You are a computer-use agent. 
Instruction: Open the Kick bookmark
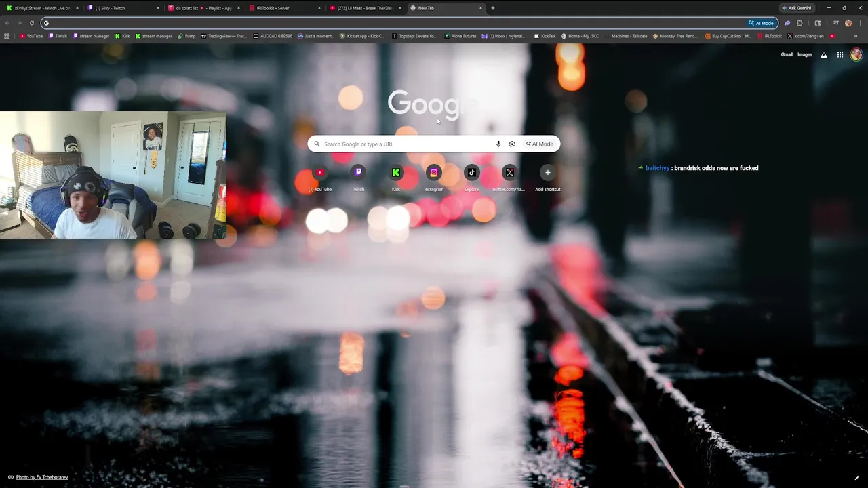(x=123, y=36)
